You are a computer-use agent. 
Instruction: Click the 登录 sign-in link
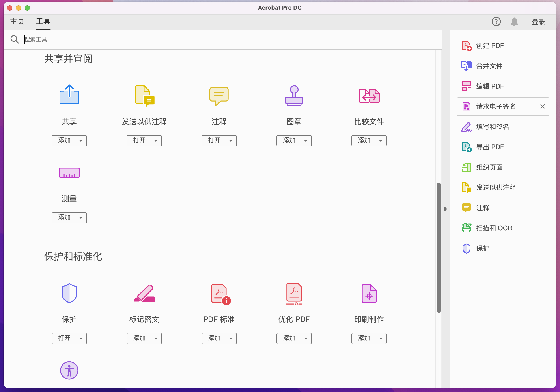pyautogui.click(x=538, y=22)
